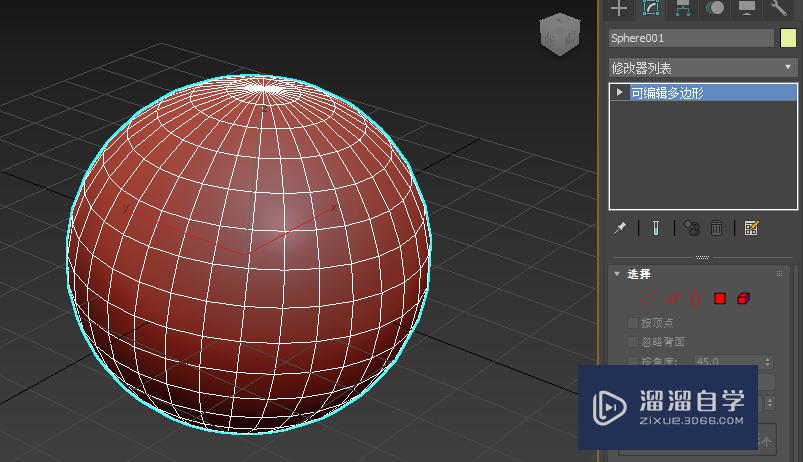Click the Sphere001 object name field
803x462 pixels.
[691, 38]
